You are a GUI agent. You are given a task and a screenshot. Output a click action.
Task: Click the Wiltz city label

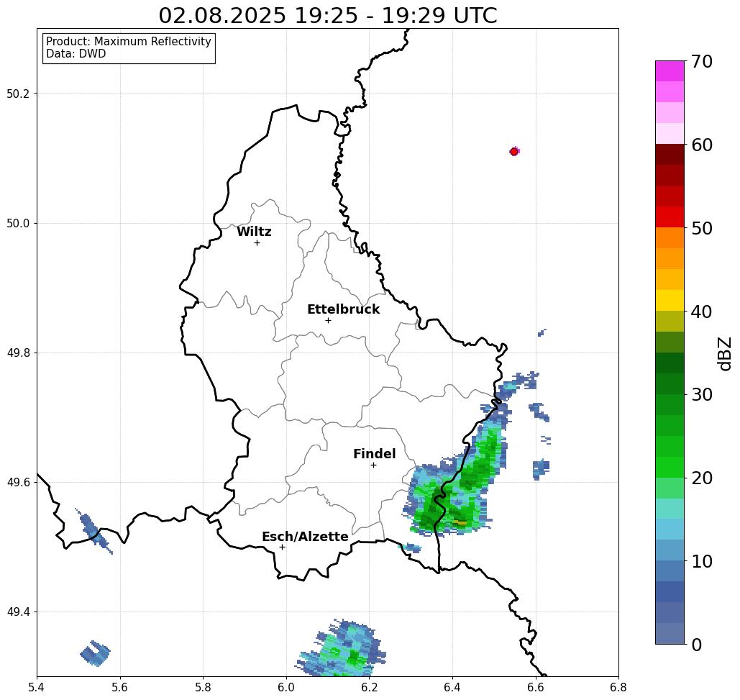click(254, 232)
